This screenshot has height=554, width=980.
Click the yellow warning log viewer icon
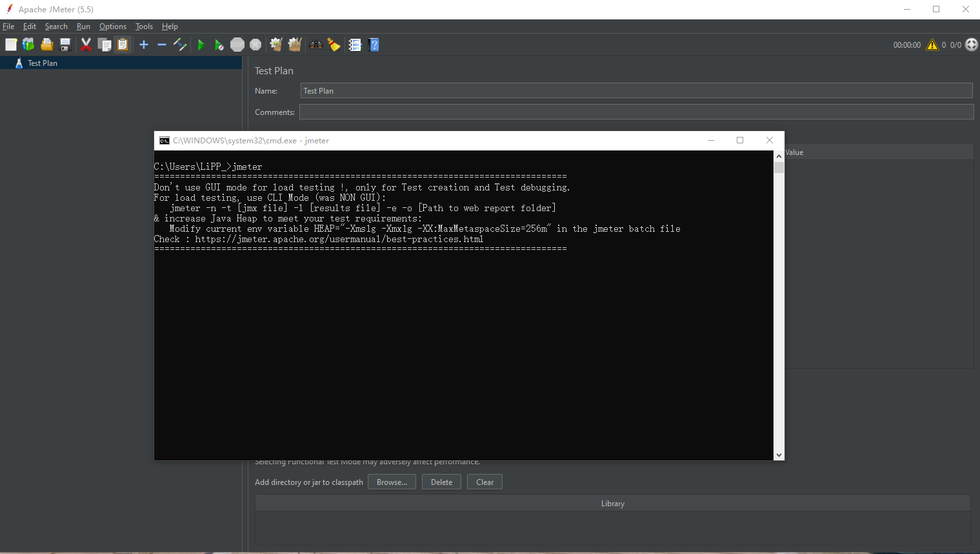[932, 45]
